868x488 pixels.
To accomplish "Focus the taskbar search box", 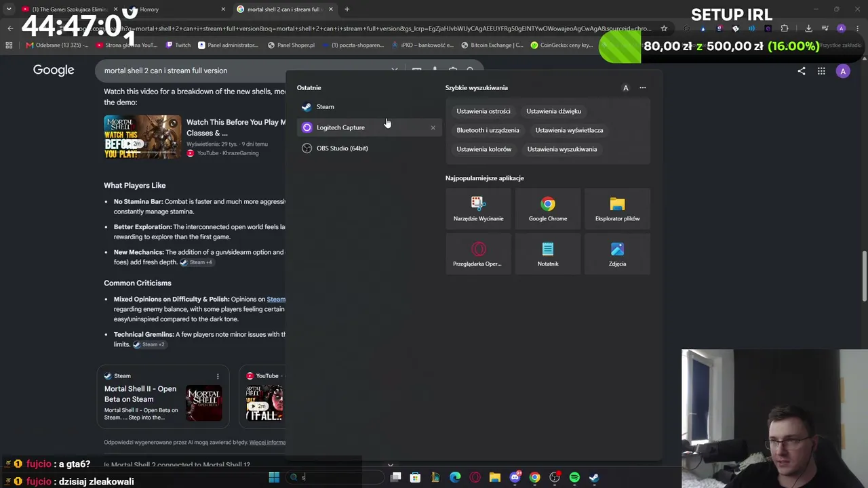I will coord(334,477).
